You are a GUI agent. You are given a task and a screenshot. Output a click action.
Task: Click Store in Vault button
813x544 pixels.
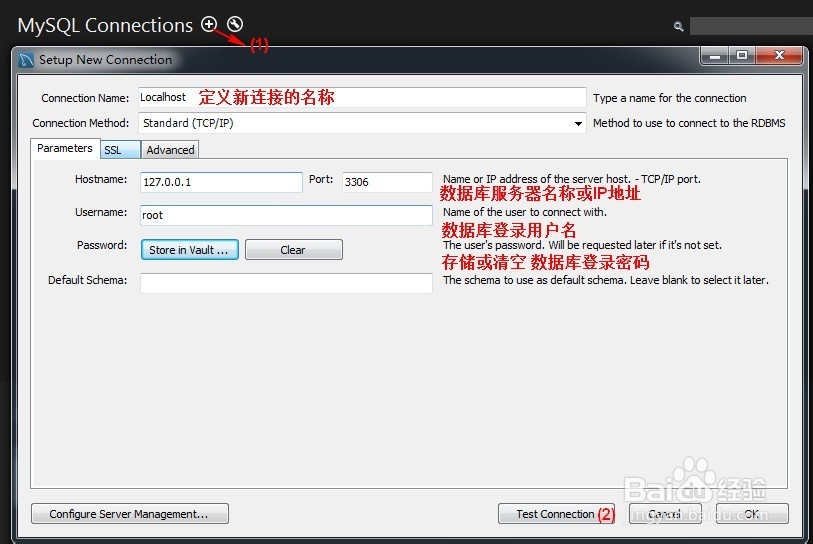coord(190,249)
